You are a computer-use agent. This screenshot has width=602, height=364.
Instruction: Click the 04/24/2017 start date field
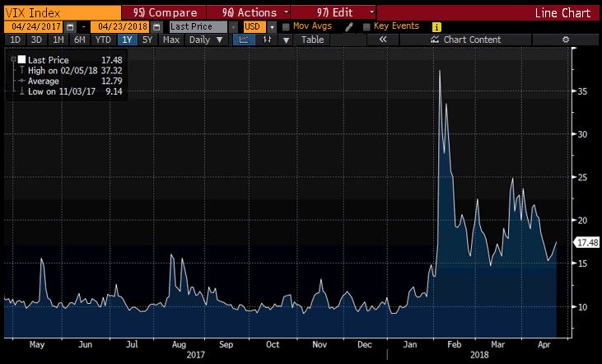pos(35,27)
